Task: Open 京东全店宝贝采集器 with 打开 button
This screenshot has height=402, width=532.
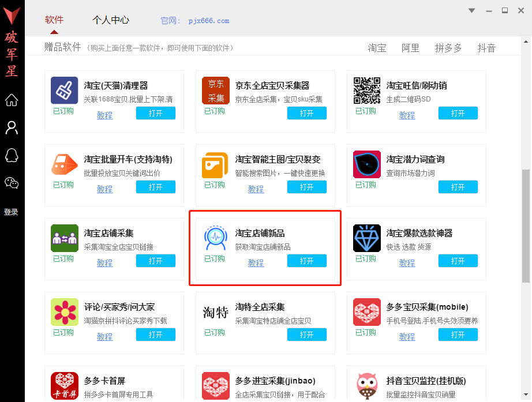Action: (307, 113)
